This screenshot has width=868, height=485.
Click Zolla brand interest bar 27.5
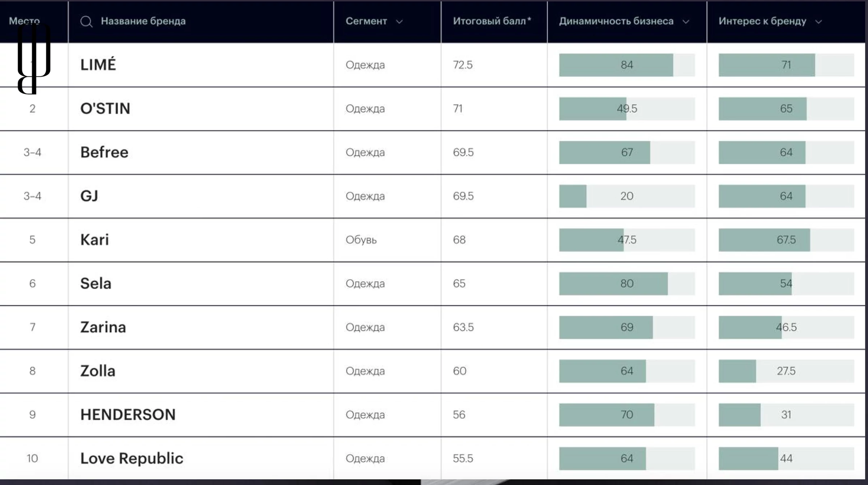(x=786, y=371)
